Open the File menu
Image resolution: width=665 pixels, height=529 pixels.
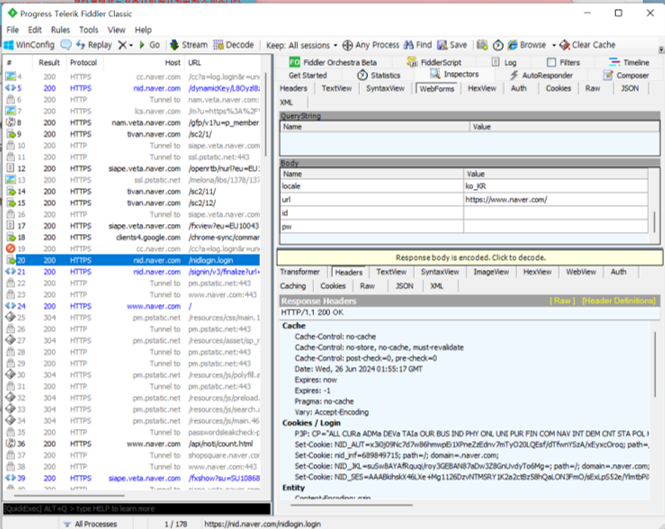click(x=13, y=30)
